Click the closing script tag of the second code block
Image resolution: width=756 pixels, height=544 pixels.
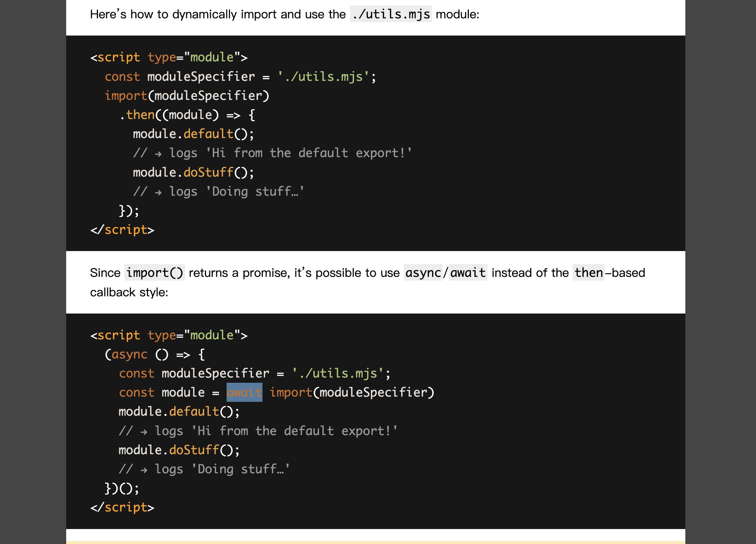click(x=122, y=507)
